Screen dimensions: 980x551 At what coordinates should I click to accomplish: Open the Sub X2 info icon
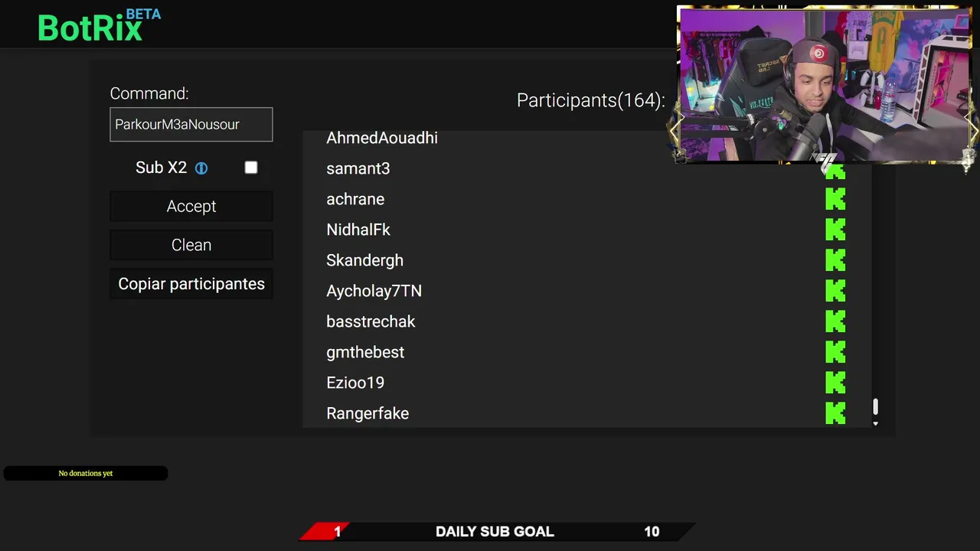201,168
